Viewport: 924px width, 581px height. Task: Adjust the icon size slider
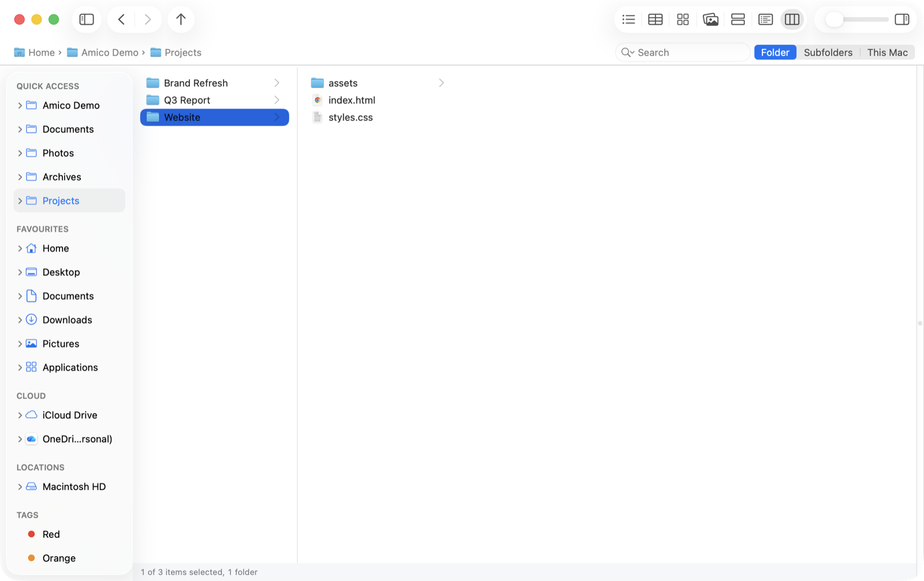tap(857, 19)
